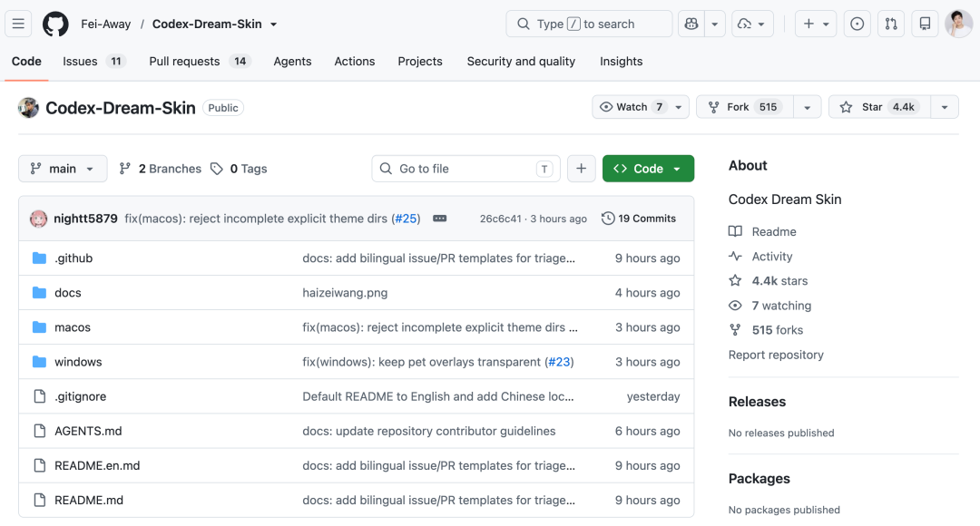
Task: Open the user profile avatar menu
Action: tap(958, 24)
